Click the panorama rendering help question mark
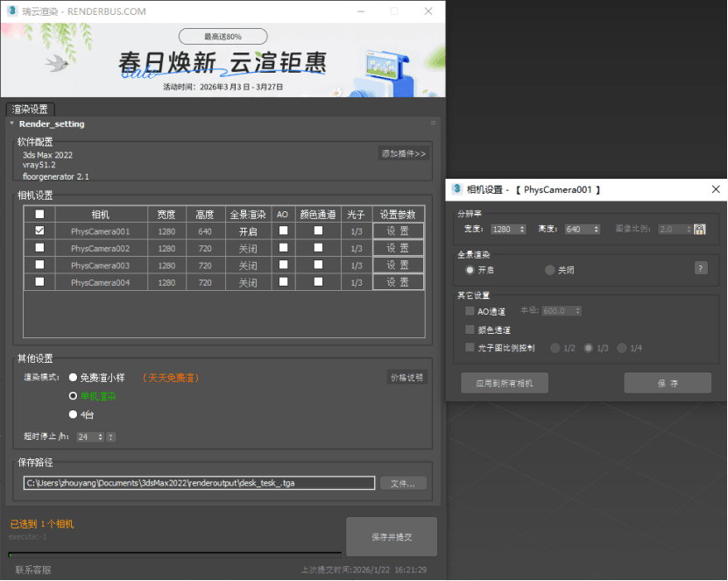The width and height of the screenshot is (728, 581). point(700,269)
